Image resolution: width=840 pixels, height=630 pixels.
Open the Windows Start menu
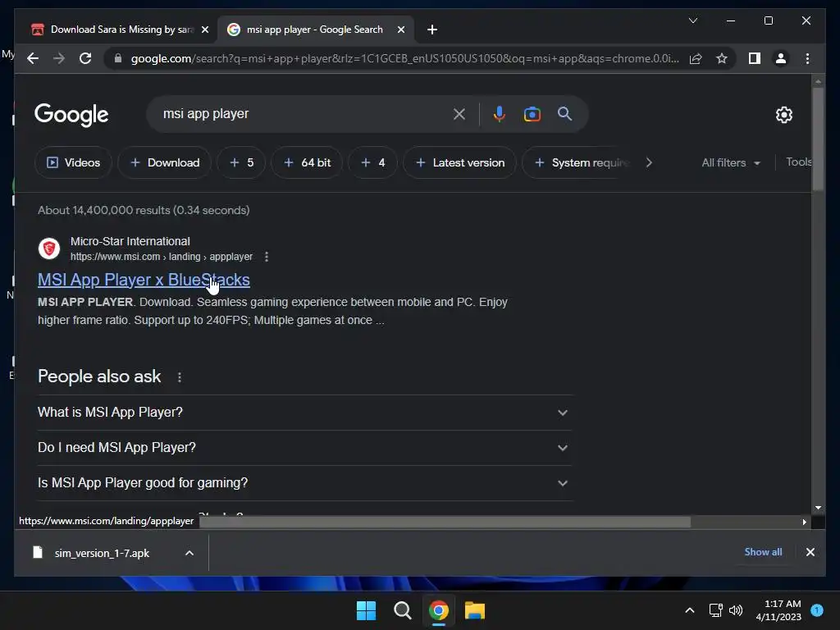pyautogui.click(x=366, y=610)
